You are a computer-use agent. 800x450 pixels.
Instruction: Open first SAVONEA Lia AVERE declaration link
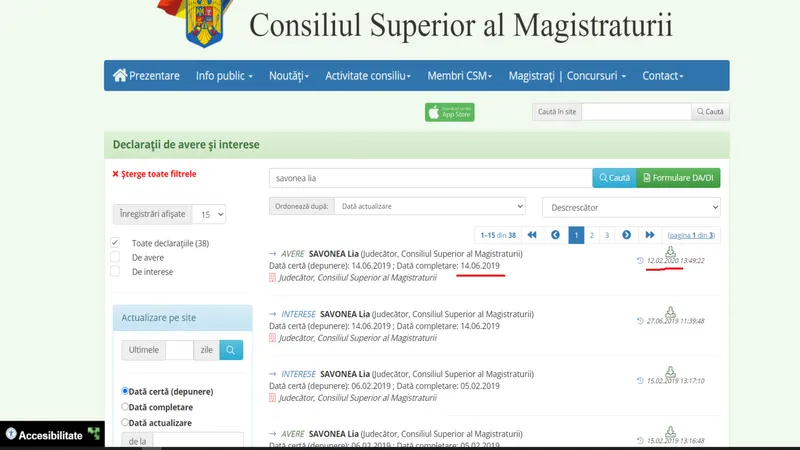[334, 254]
